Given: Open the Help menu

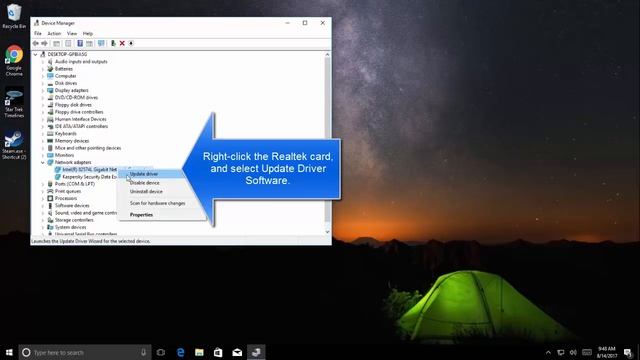Looking at the screenshot, I should [x=88, y=33].
